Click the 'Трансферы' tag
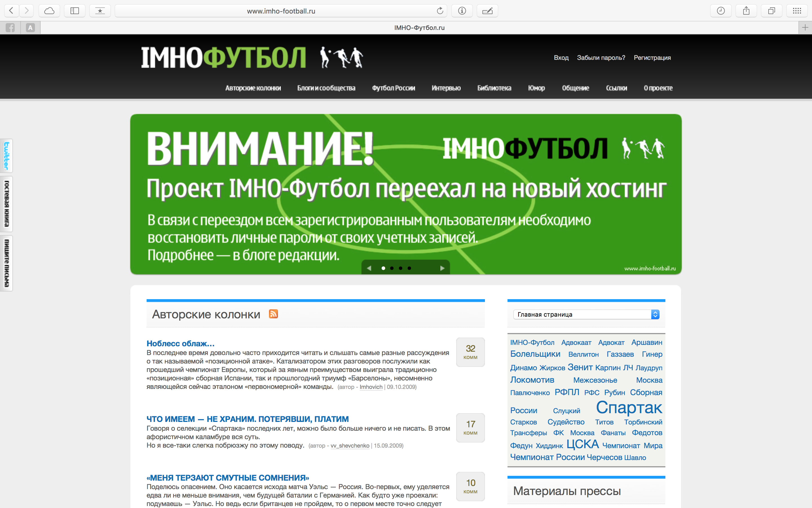812x508 pixels. [x=528, y=433]
